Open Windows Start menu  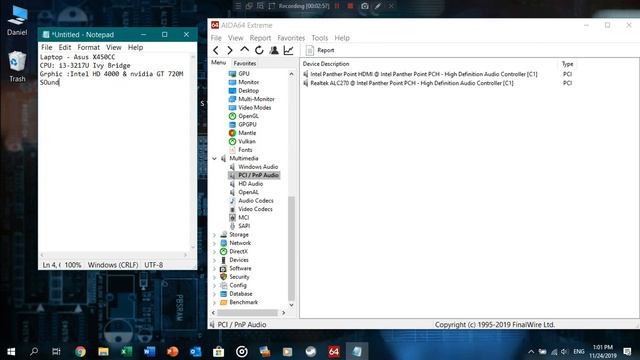tap(11, 351)
